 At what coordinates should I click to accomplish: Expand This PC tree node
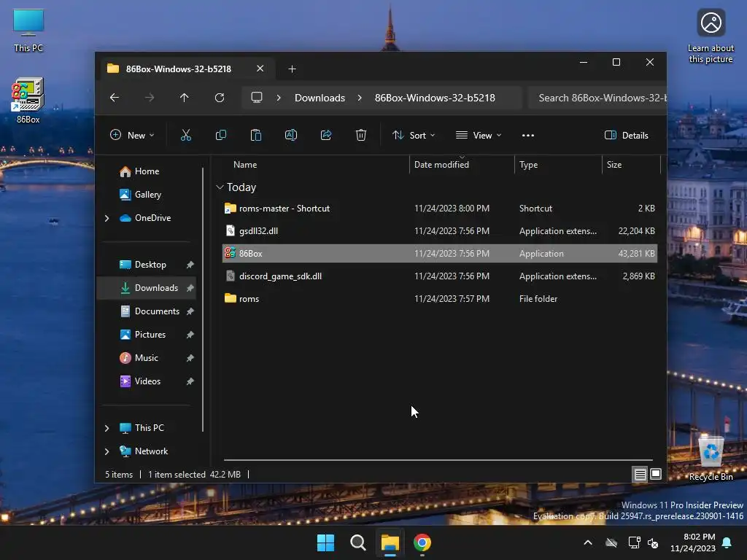click(107, 428)
